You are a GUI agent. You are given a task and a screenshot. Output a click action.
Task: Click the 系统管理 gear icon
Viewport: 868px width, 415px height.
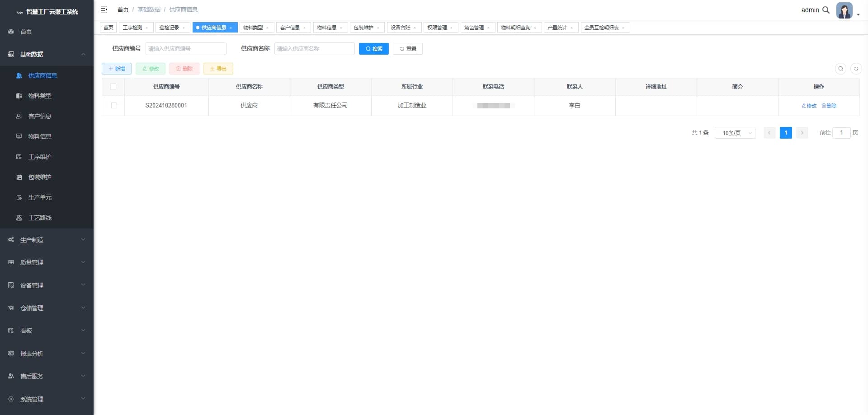click(x=11, y=399)
